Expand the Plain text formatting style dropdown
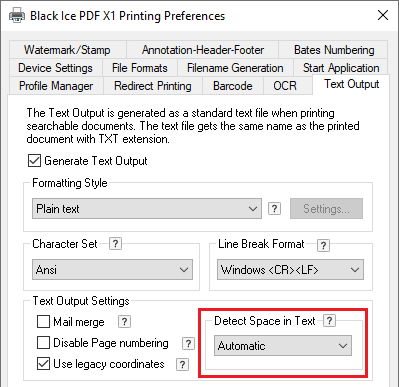The width and height of the screenshot is (399, 387). tap(147, 209)
